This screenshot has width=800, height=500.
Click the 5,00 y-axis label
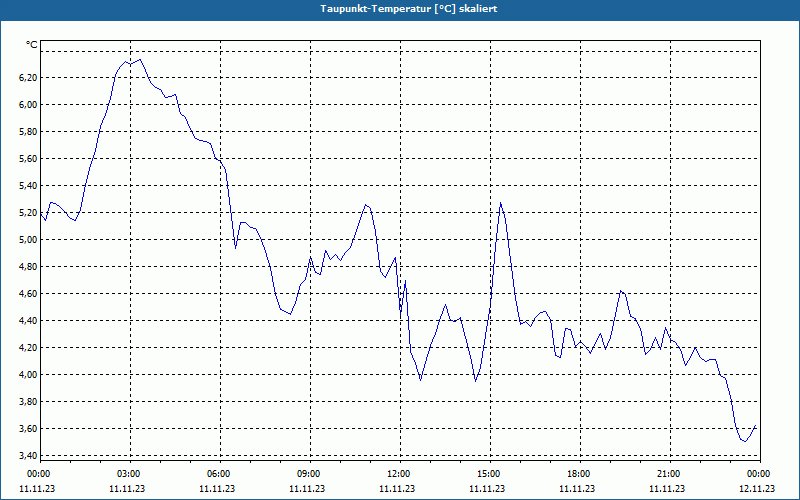point(28,240)
